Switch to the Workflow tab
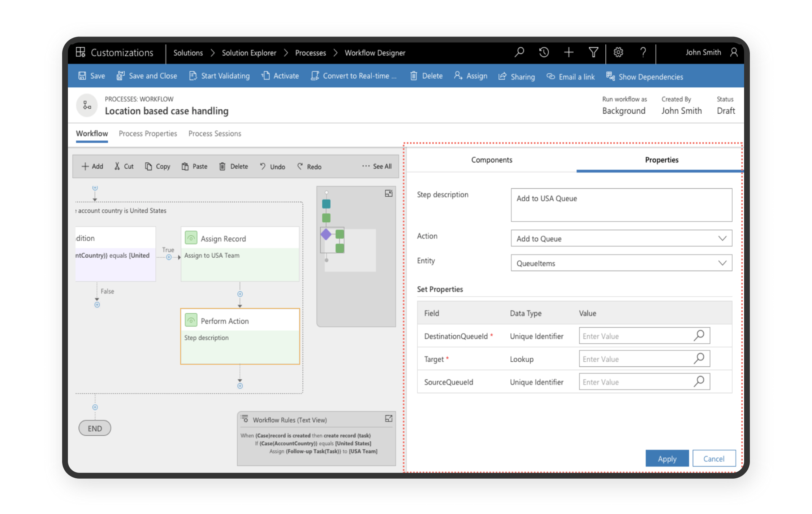Image resolution: width=812 pixels, height=514 pixels. click(x=92, y=134)
